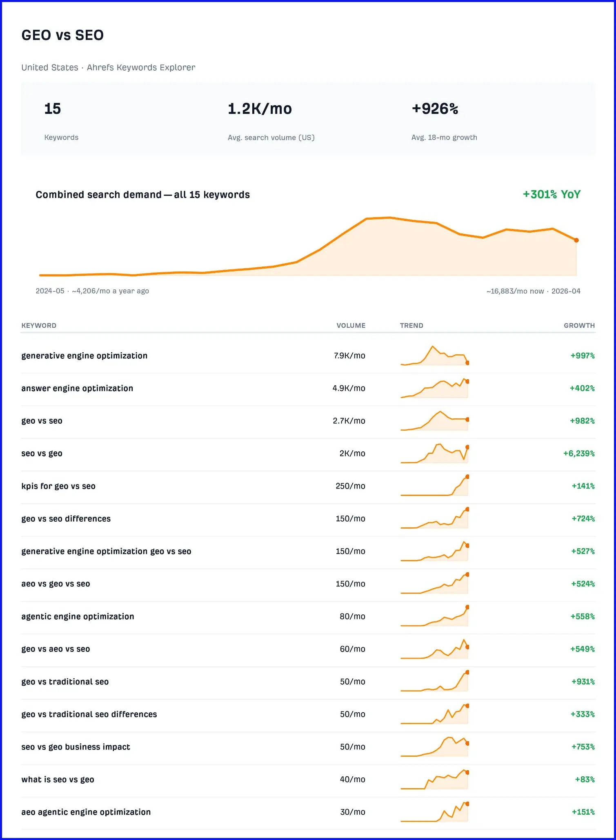
Task: Click the '+402%' growth value
Action: (x=582, y=388)
